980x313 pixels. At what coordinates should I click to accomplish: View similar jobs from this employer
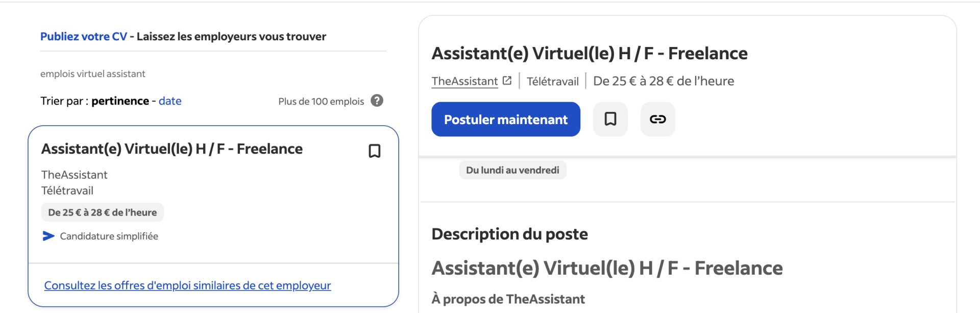187,285
